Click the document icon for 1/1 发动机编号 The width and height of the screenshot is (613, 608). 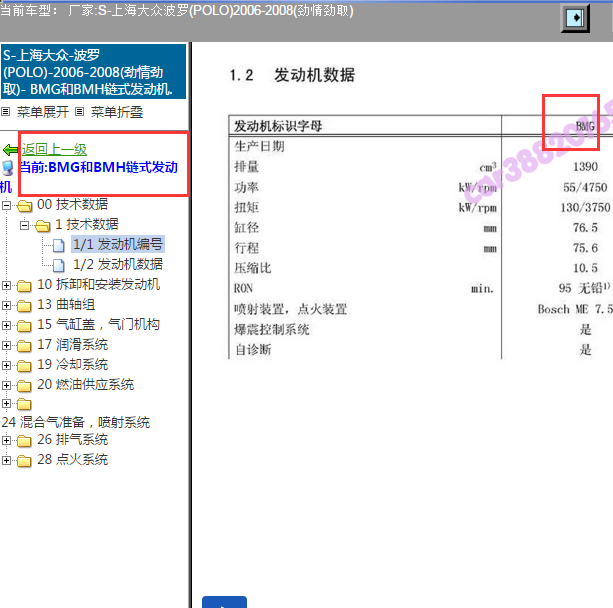click(x=59, y=245)
